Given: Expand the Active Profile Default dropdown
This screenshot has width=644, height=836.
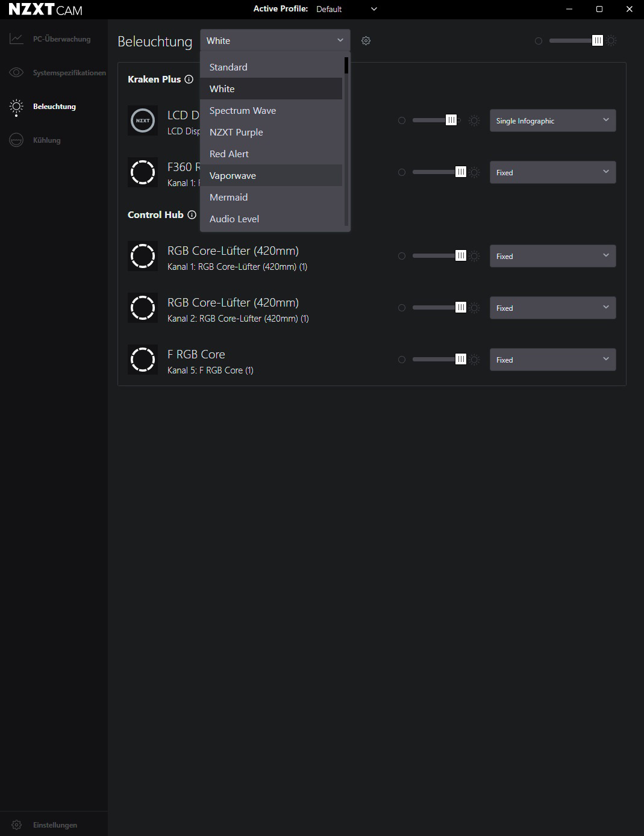Looking at the screenshot, I should (x=348, y=9).
